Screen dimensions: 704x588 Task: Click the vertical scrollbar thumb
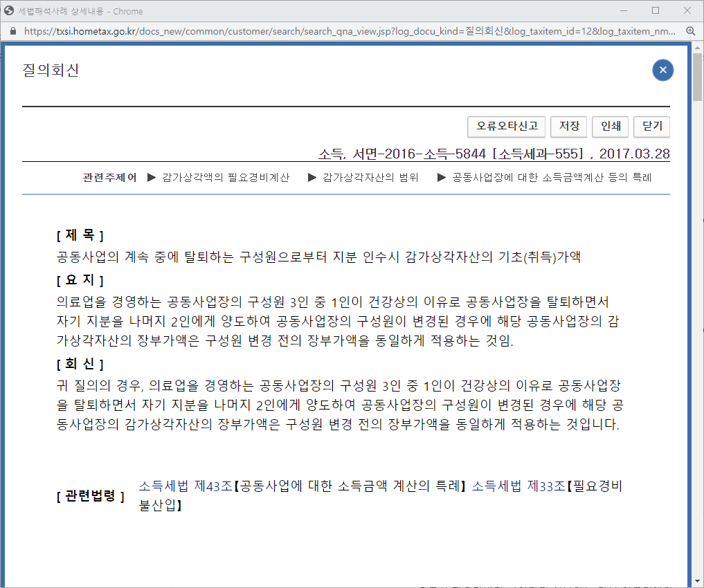click(x=697, y=77)
